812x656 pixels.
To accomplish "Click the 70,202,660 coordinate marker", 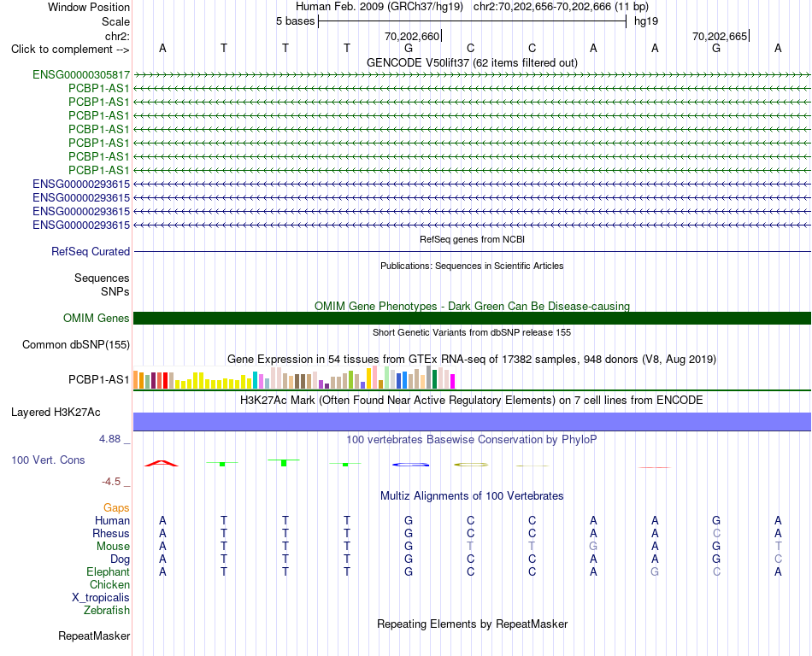I will click(412, 36).
